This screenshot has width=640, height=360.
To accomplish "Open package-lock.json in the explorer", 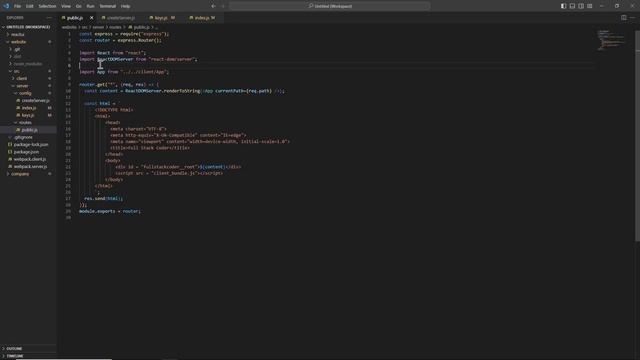I will (29, 144).
